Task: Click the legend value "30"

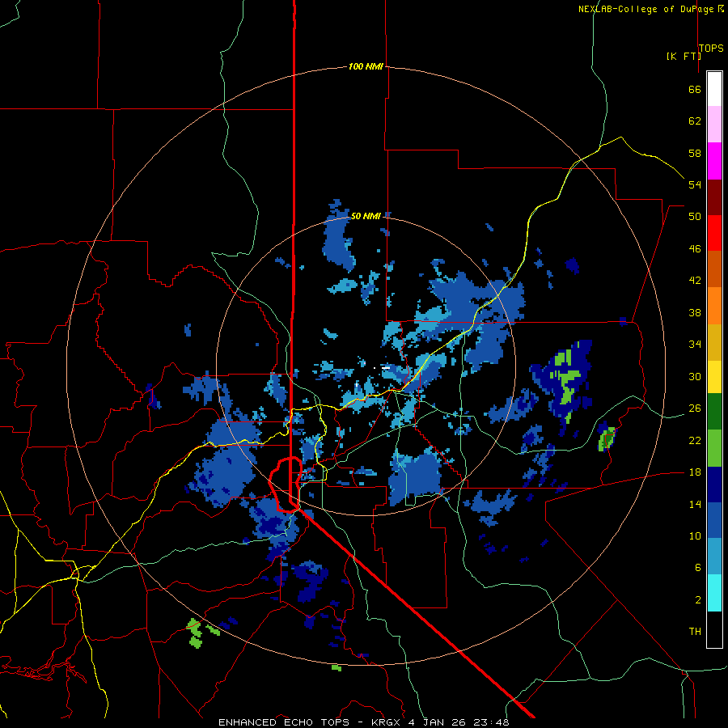Action: (x=695, y=376)
